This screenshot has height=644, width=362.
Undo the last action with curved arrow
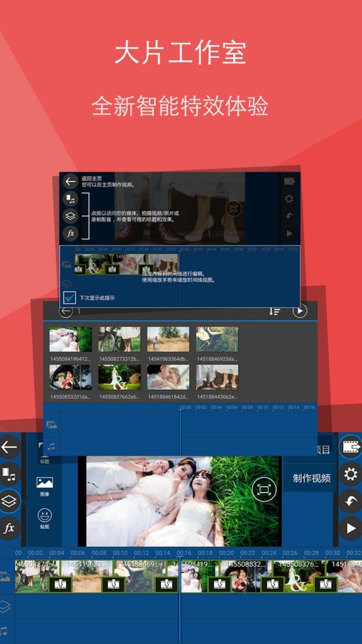click(x=351, y=501)
